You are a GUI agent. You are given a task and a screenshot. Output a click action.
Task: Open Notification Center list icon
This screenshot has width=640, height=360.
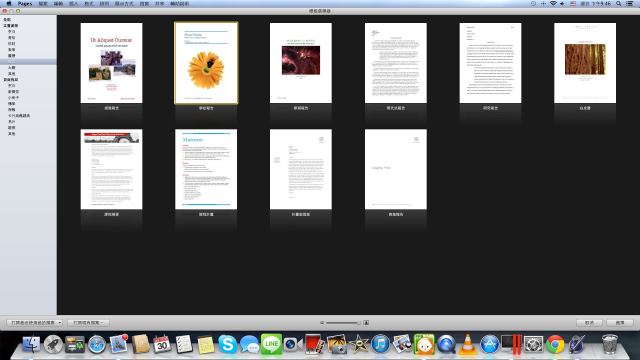point(630,4)
